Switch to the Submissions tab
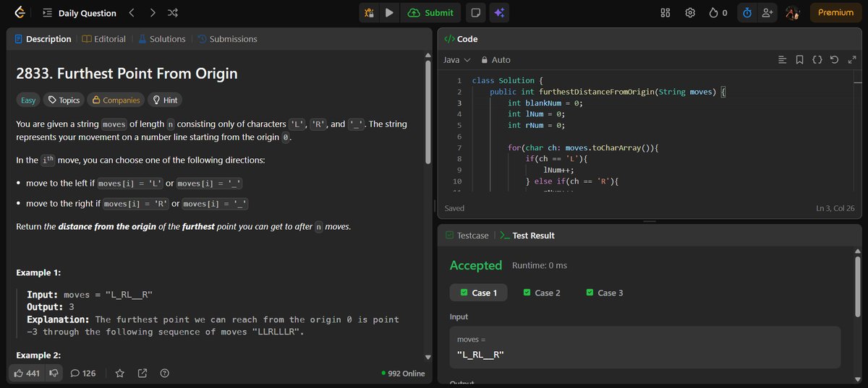The height and width of the screenshot is (388, 868). 227,39
